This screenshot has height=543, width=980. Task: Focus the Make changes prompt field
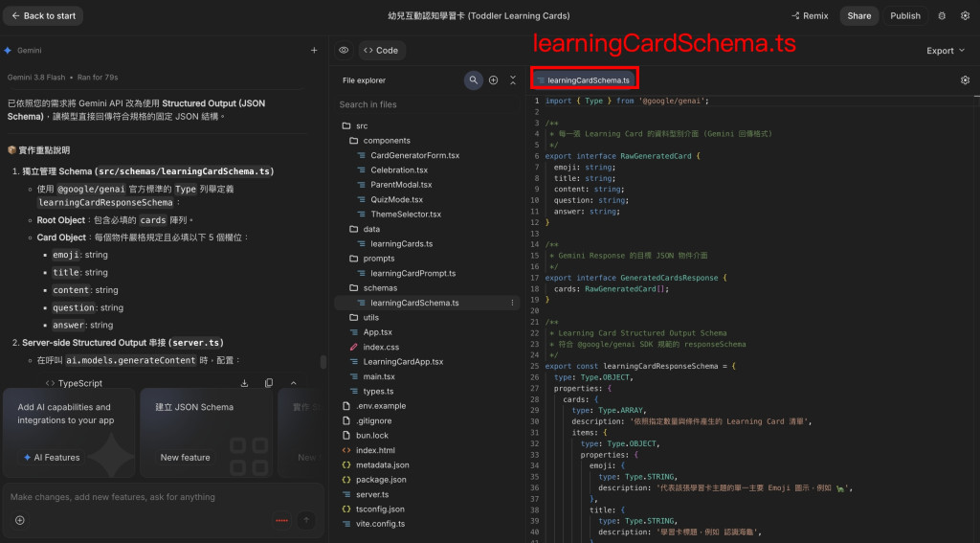(x=163, y=497)
